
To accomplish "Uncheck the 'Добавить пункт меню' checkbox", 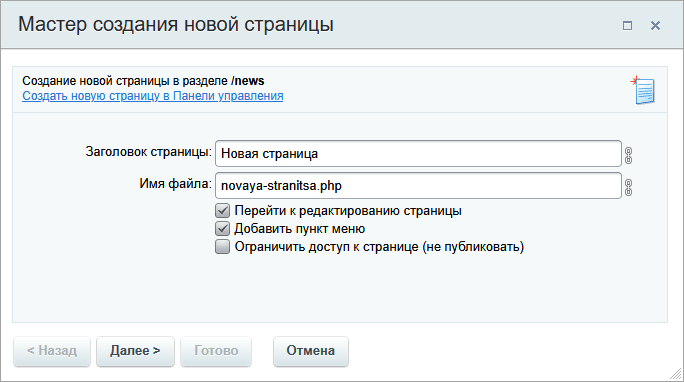I will pos(222,229).
